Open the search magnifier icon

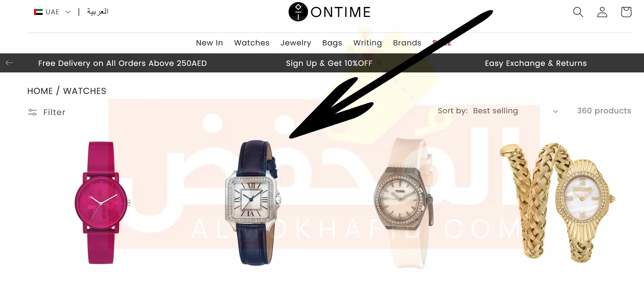coord(578,12)
